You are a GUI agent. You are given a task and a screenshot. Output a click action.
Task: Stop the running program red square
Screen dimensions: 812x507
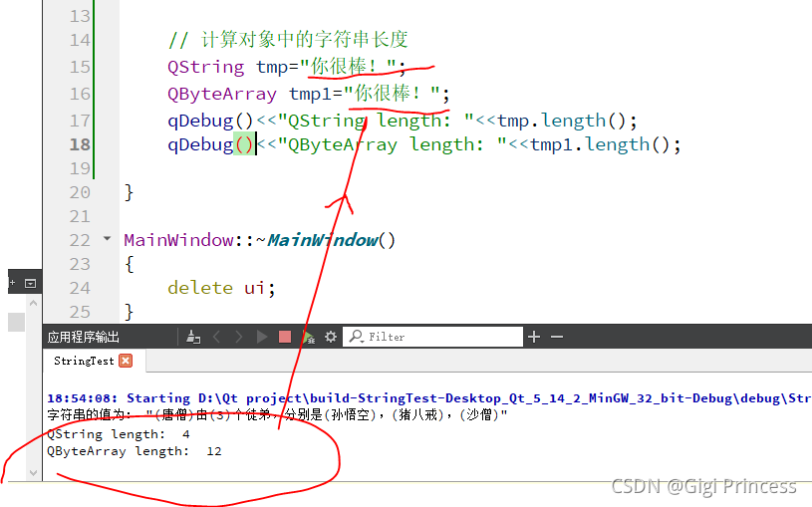(285, 337)
